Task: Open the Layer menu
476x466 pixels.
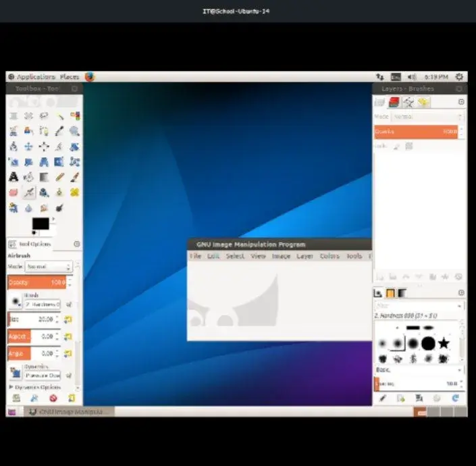Action: point(305,257)
